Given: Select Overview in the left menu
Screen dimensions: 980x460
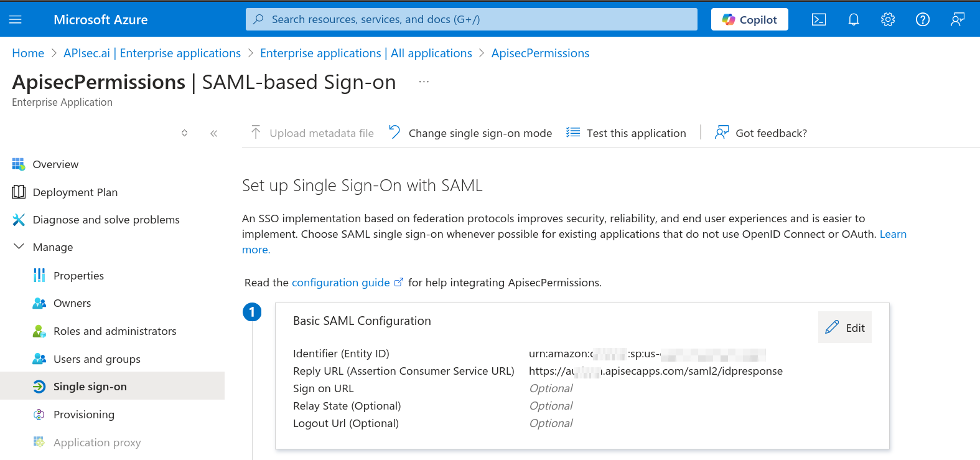Looking at the screenshot, I should (x=55, y=164).
